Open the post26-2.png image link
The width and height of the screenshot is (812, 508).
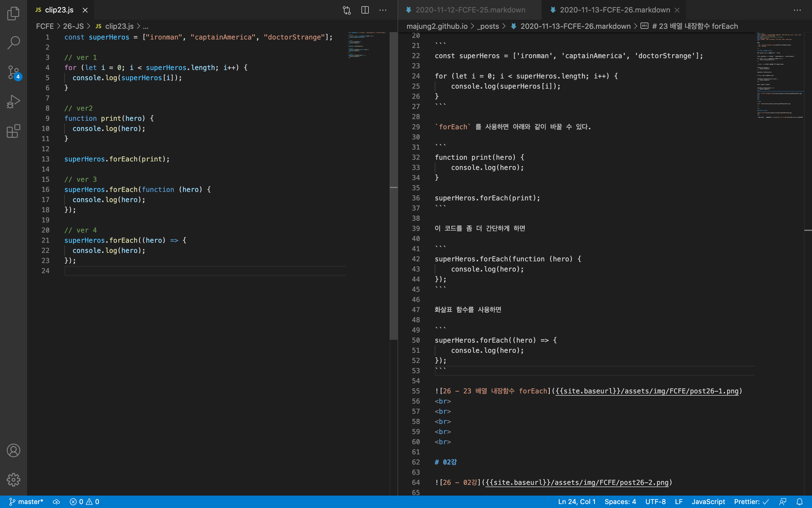pos(577,483)
